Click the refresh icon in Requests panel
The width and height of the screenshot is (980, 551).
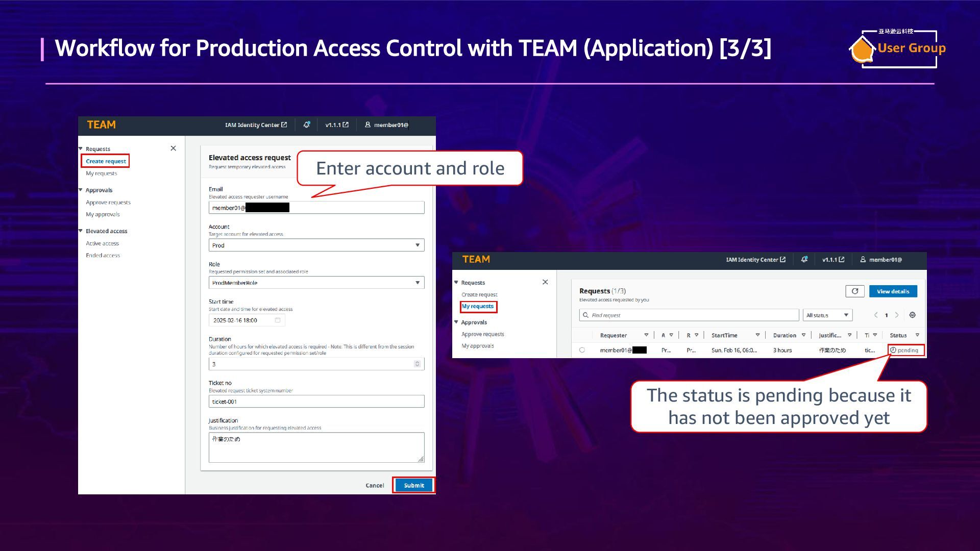point(854,291)
